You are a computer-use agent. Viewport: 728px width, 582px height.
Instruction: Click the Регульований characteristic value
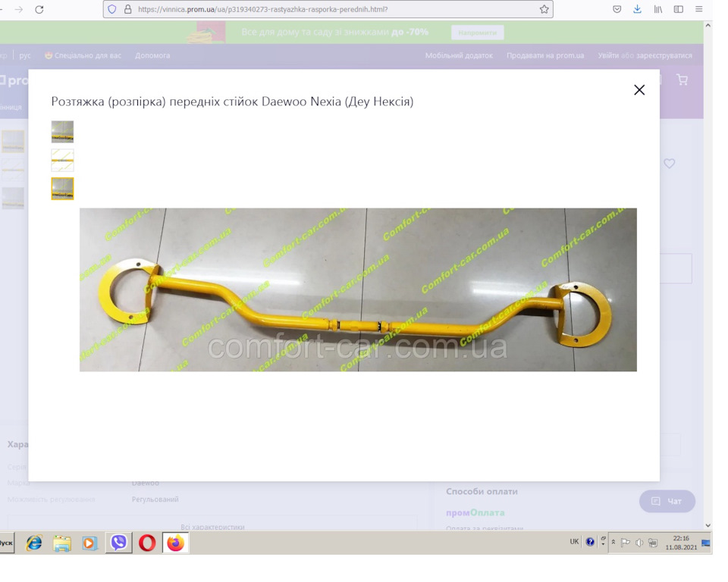[x=155, y=499]
